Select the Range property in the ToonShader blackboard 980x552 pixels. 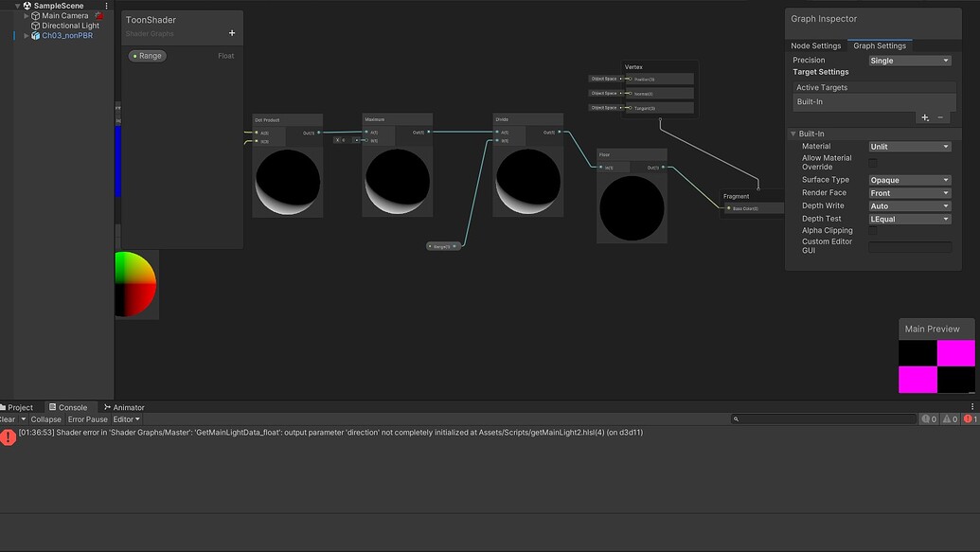pos(147,55)
